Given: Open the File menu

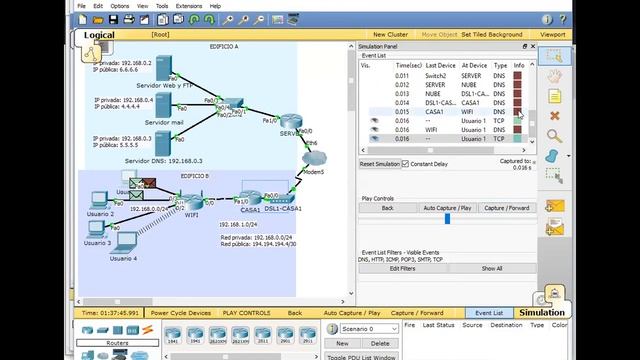Looking at the screenshot, I should point(82,6).
